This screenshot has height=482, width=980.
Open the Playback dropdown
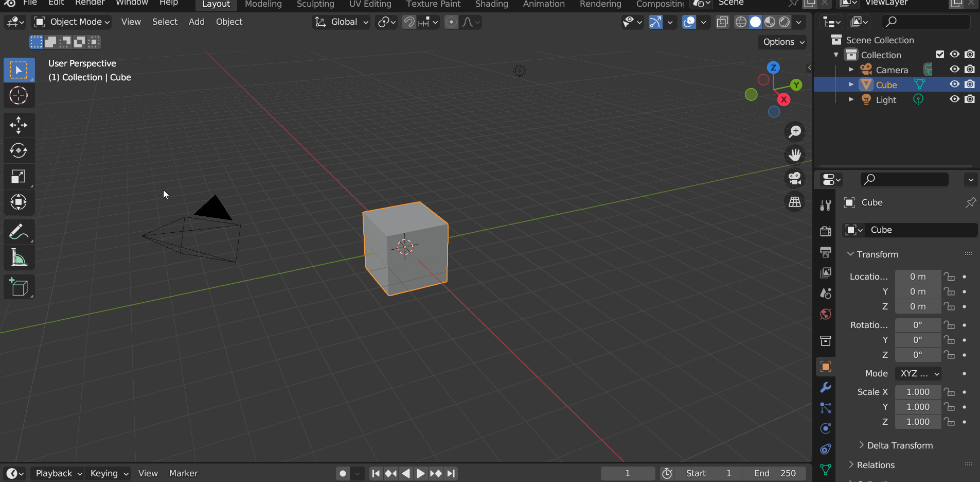click(x=58, y=473)
